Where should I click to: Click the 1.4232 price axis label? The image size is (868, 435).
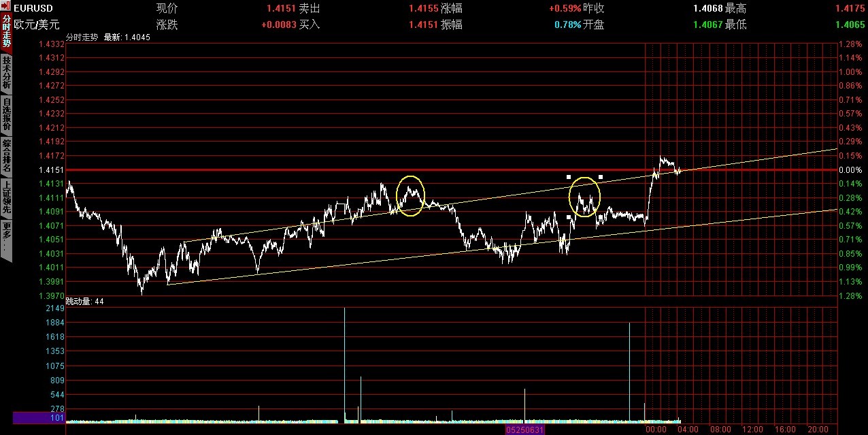[x=52, y=114]
